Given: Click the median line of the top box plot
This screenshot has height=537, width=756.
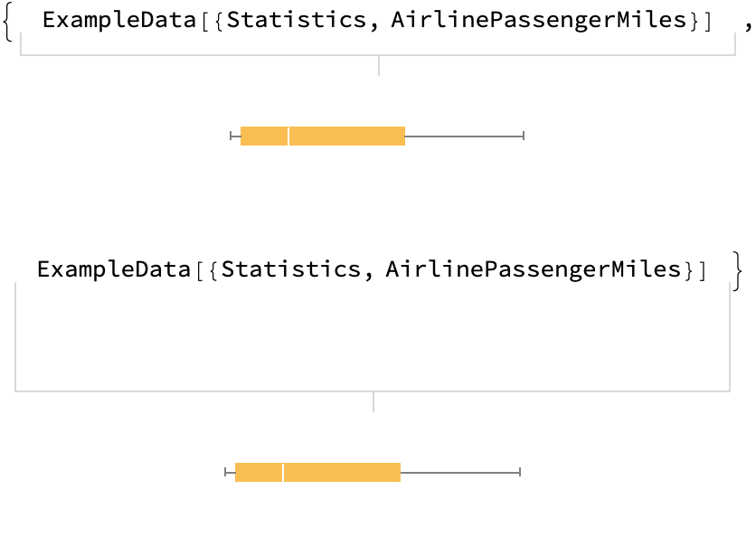Looking at the screenshot, I should tap(288, 137).
